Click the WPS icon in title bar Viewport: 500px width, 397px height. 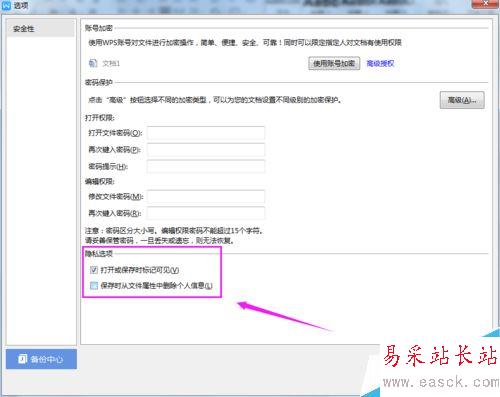coord(6,5)
